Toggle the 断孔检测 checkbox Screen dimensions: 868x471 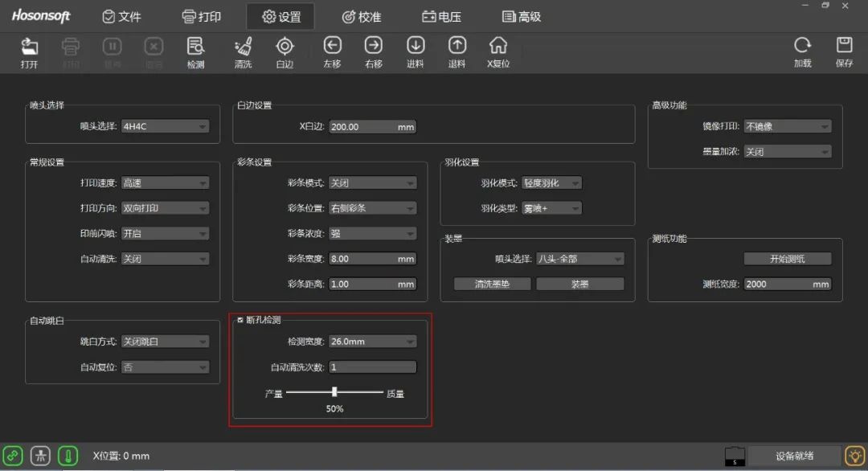click(x=240, y=320)
